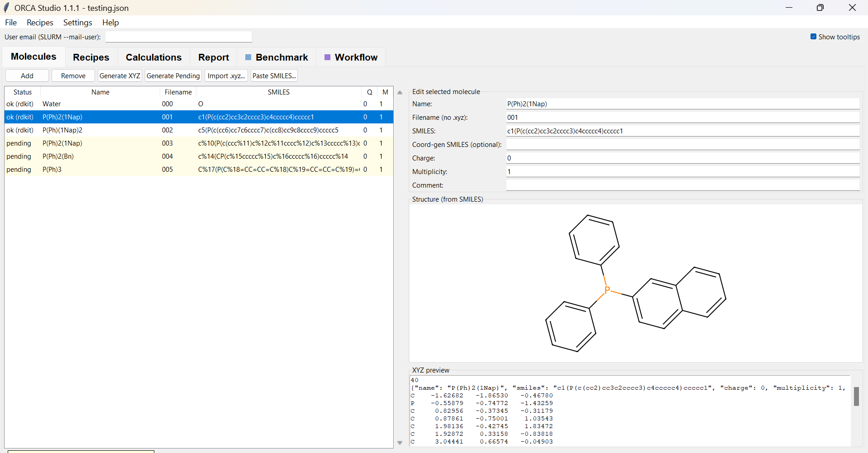Toggle the Show tooltips checkbox
Screen dimensions: 868x453
point(813,37)
